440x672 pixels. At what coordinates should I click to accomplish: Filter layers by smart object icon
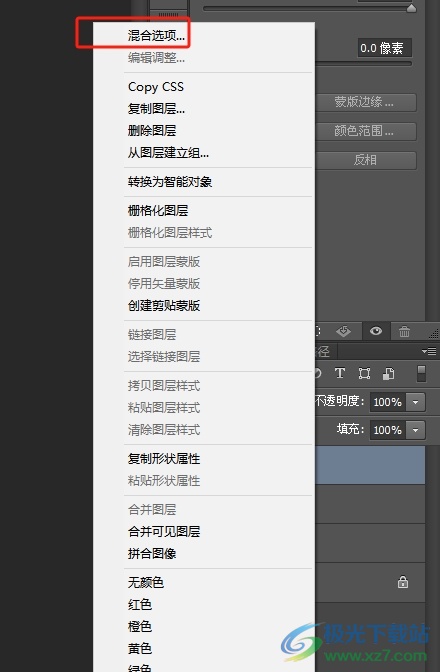tap(389, 374)
